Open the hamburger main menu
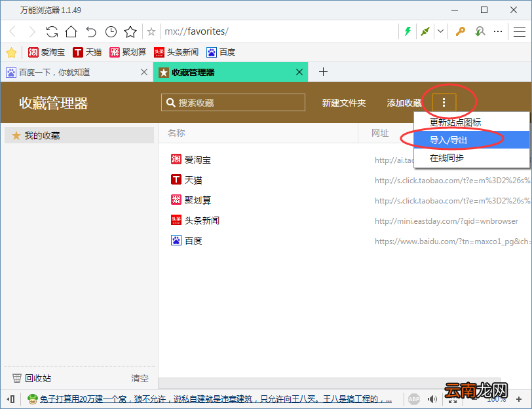The height and width of the screenshot is (409, 532). 519,31
